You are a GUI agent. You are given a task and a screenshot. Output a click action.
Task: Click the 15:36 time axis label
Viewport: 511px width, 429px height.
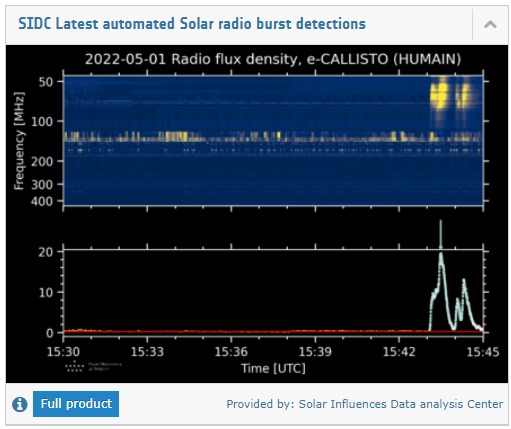coord(231,352)
